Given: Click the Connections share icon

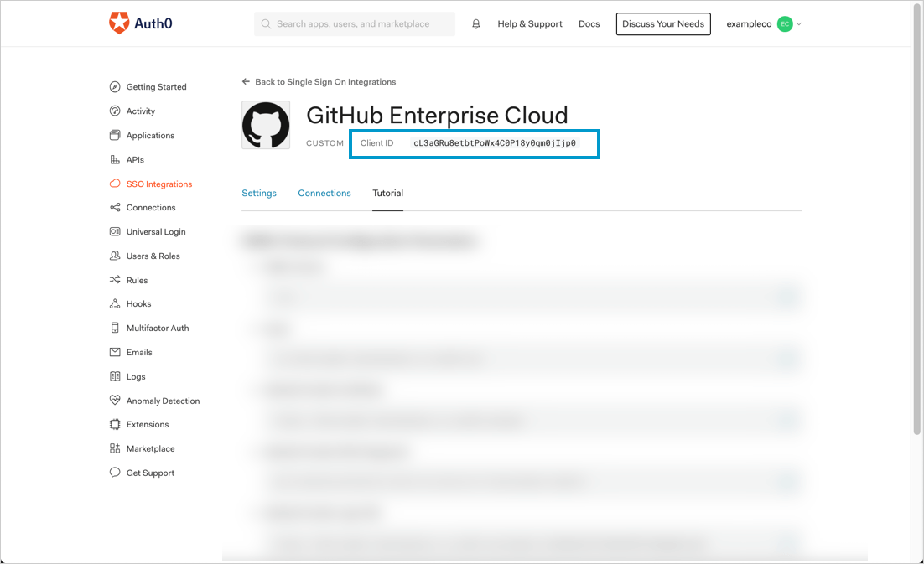Looking at the screenshot, I should pyautogui.click(x=115, y=207).
